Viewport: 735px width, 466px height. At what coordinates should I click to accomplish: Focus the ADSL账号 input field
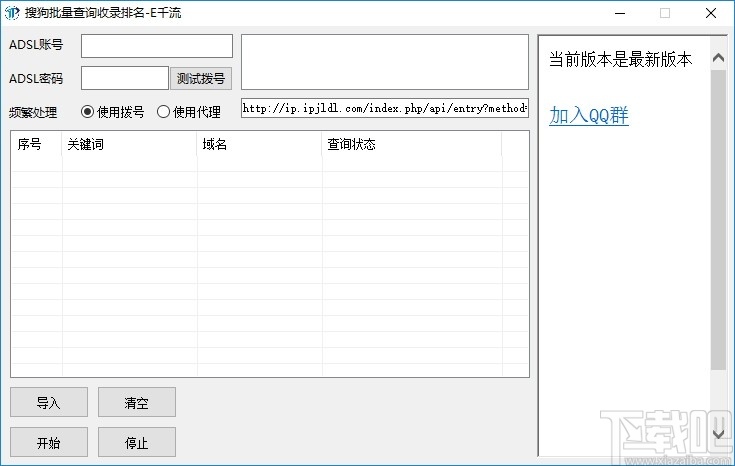click(157, 46)
